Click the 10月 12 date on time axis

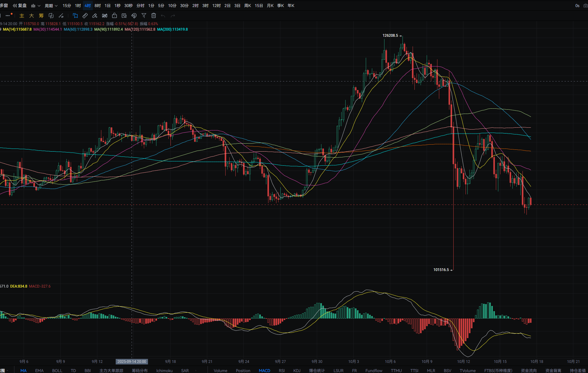click(x=463, y=362)
